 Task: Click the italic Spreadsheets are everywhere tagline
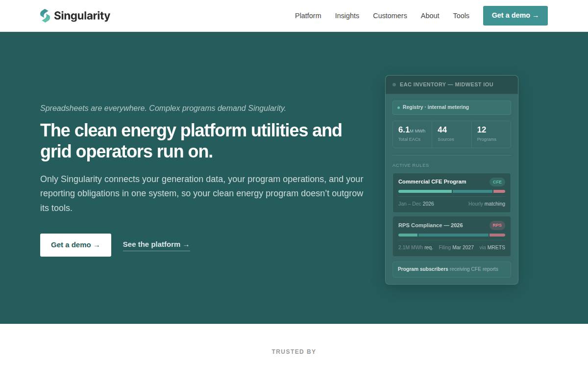point(163,108)
